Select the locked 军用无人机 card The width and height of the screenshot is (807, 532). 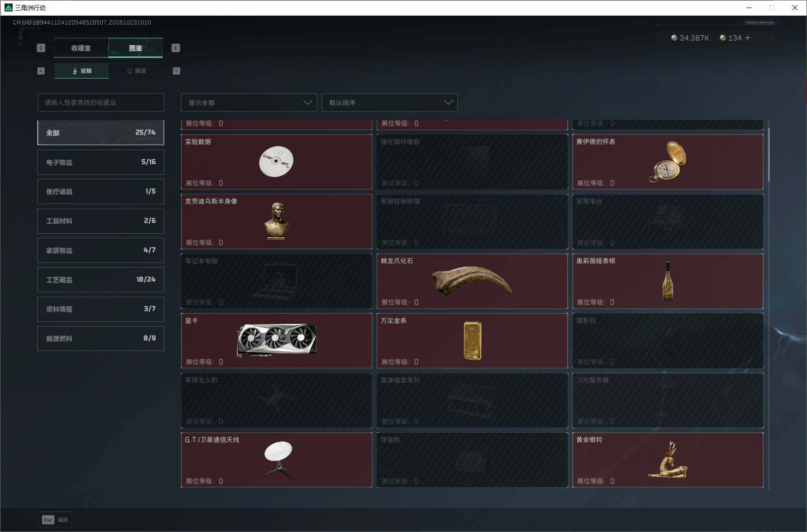coord(277,401)
